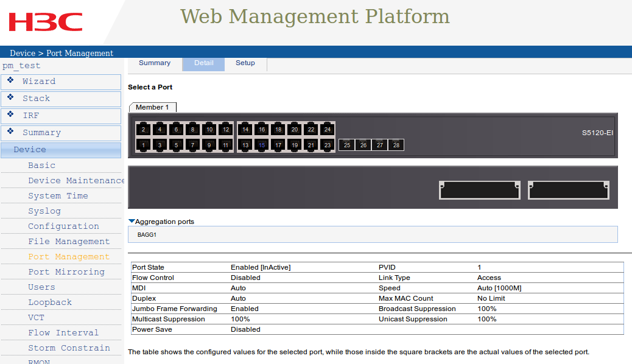Image resolution: width=632 pixels, height=364 pixels.
Task: Select SFP port 25
Action: pyautogui.click(x=347, y=145)
